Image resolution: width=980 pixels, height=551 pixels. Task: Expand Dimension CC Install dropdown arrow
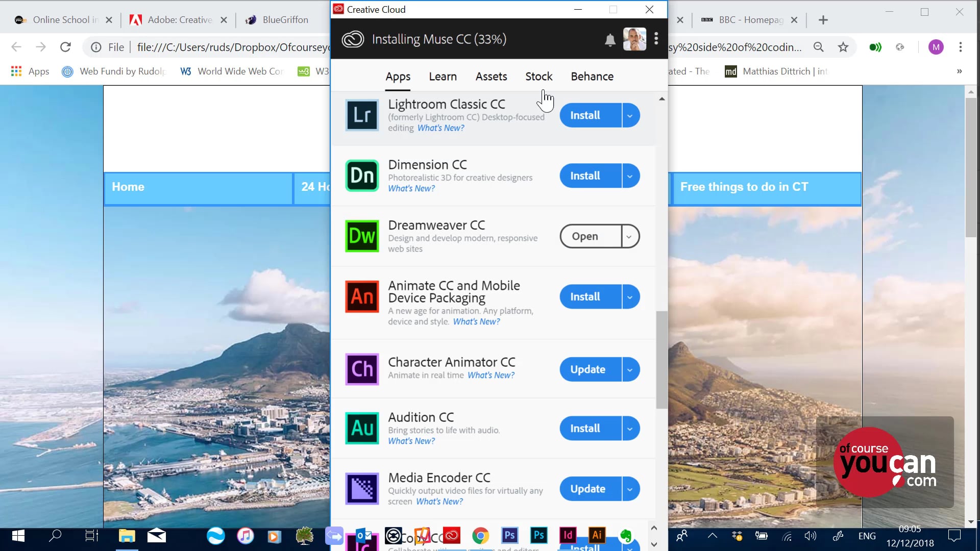(630, 176)
